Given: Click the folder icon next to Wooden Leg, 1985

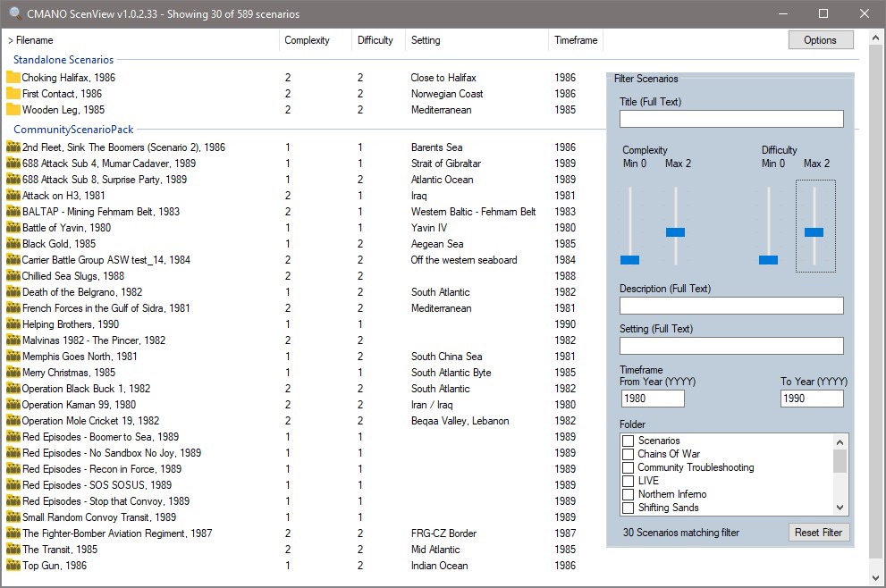Looking at the screenshot, I should coord(13,110).
